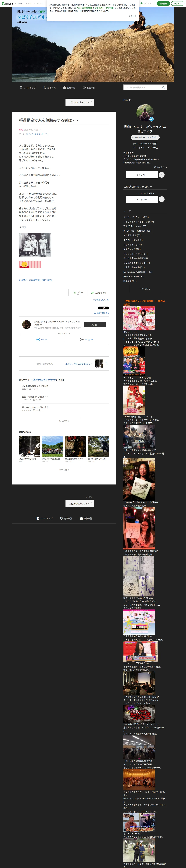Open theme INFO/イベント情報など (907)
Viewport: 186px width, 868px height.
pos(137,231)
